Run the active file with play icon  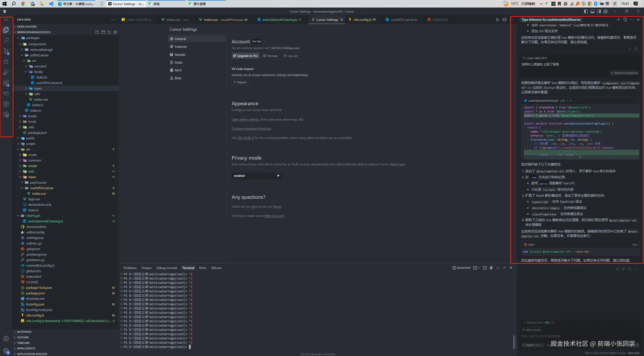[498, 20]
